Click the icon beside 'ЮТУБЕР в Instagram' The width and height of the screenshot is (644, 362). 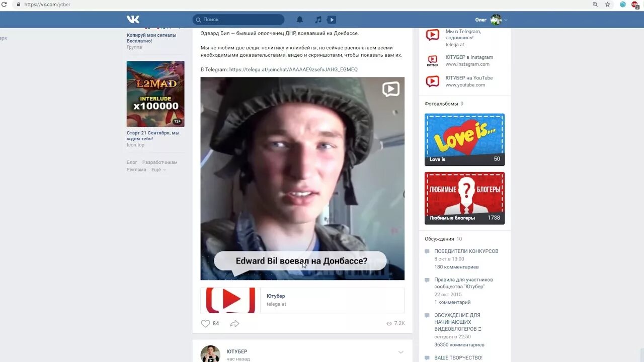click(432, 60)
